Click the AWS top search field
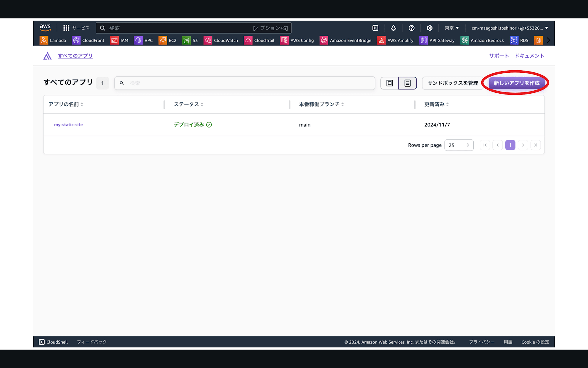Screen dimensions: 588x368 click(193, 28)
